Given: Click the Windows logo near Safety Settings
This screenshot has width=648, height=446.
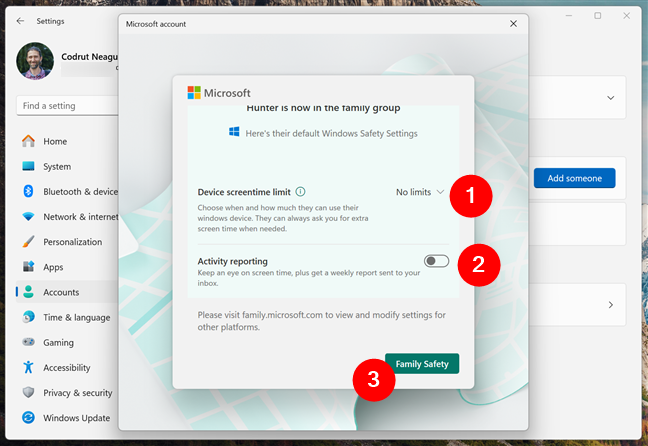Looking at the screenshot, I should coord(234,132).
